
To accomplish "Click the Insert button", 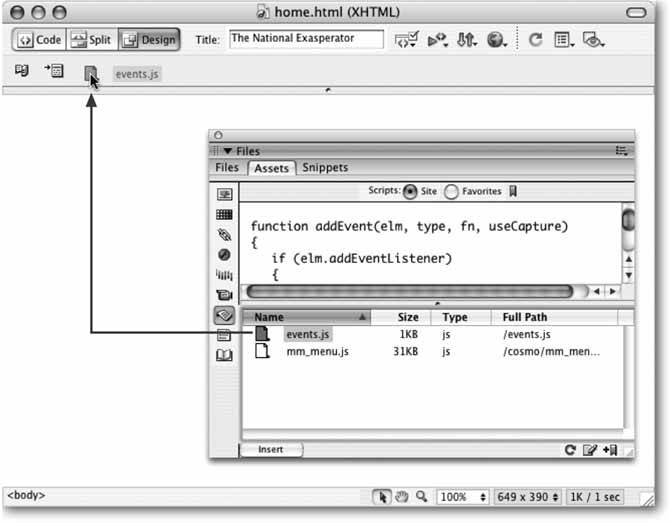I will [271, 449].
